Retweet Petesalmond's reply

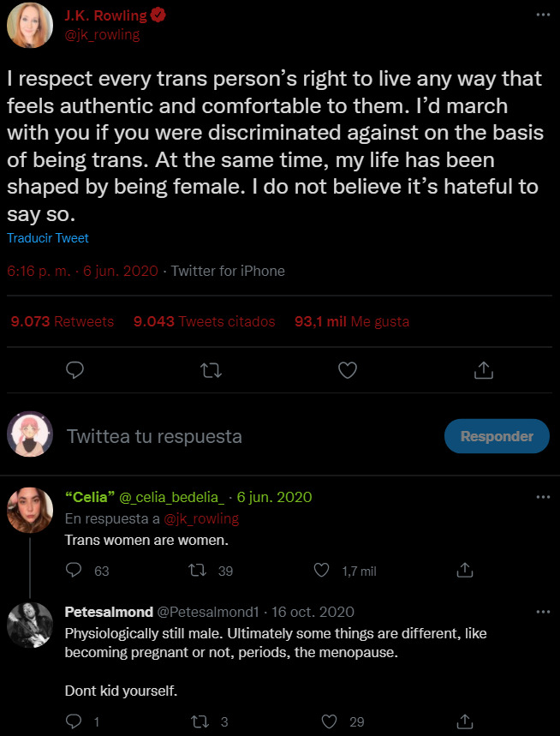196,721
